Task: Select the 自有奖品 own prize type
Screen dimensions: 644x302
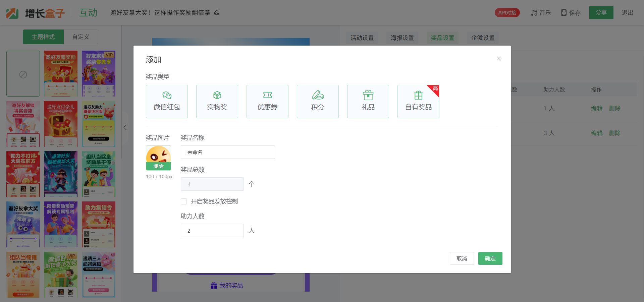Action: (418, 101)
